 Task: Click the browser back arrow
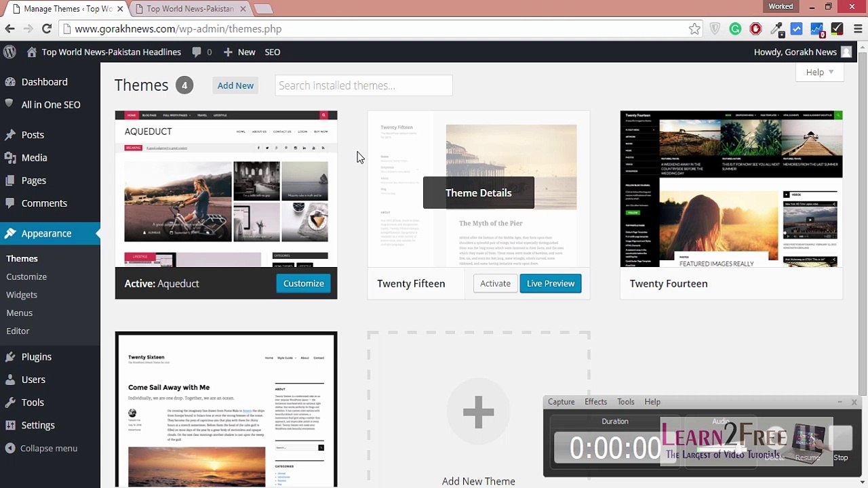(9, 28)
